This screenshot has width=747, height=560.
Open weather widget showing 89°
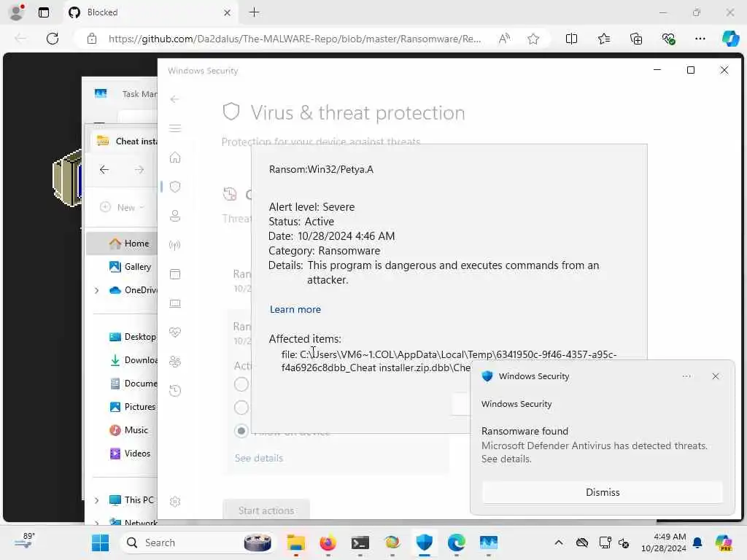(x=24, y=542)
